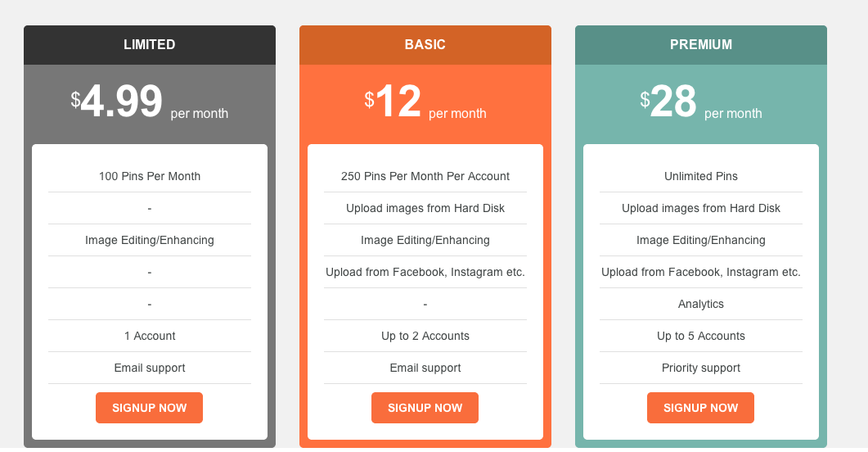The image size is (868, 452).
Task: Click Upload images from Hard Disk in Basic
Action: point(425,208)
